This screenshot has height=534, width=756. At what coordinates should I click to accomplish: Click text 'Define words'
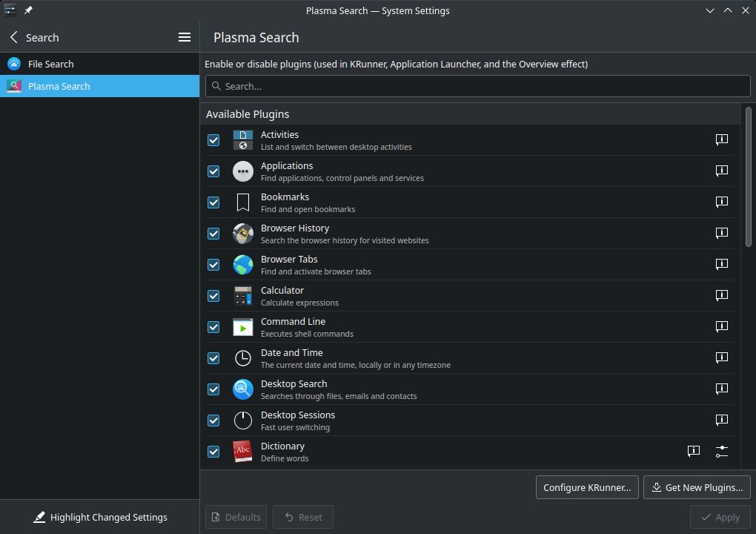pos(285,458)
